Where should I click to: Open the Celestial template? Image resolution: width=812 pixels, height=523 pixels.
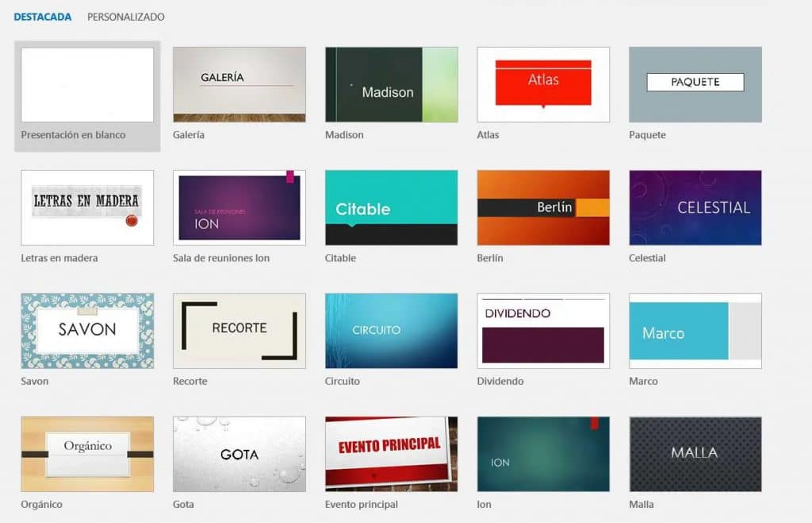point(695,207)
